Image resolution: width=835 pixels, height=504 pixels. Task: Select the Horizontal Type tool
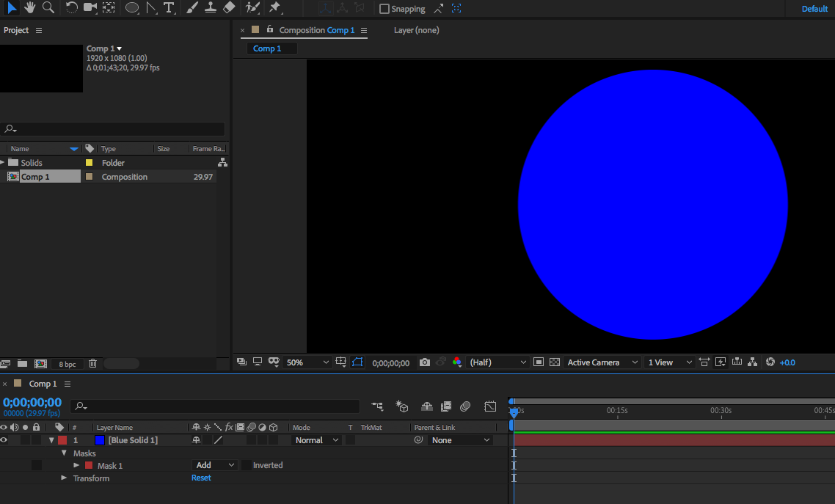(x=169, y=8)
